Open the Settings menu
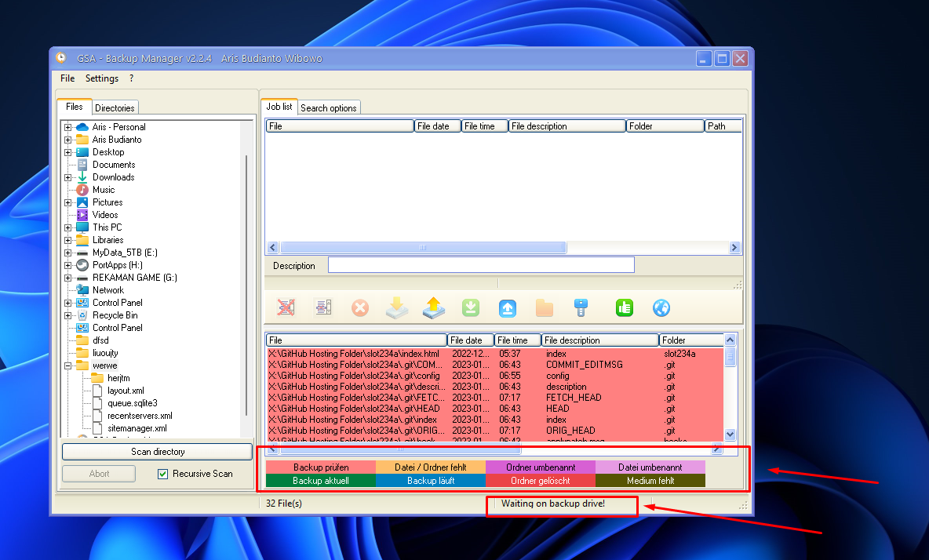 [x=102, y=78]
